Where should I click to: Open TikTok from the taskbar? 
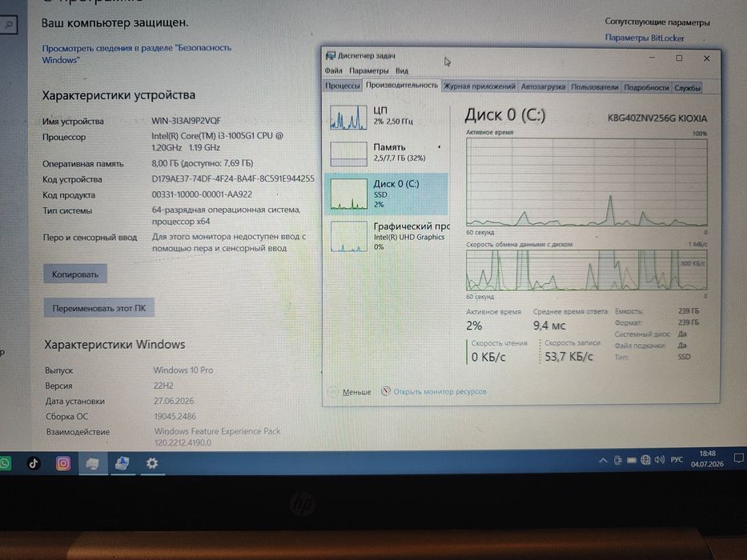coord(34,463)
